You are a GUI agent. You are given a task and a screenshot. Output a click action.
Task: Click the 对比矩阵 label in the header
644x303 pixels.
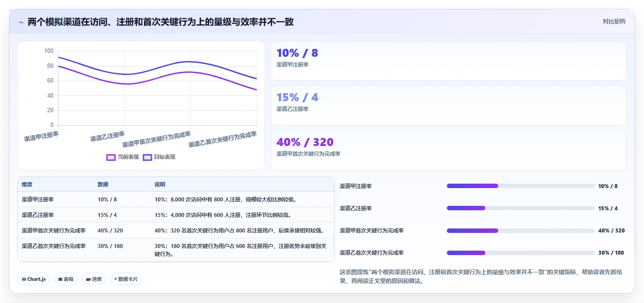(x=614, y=21)
